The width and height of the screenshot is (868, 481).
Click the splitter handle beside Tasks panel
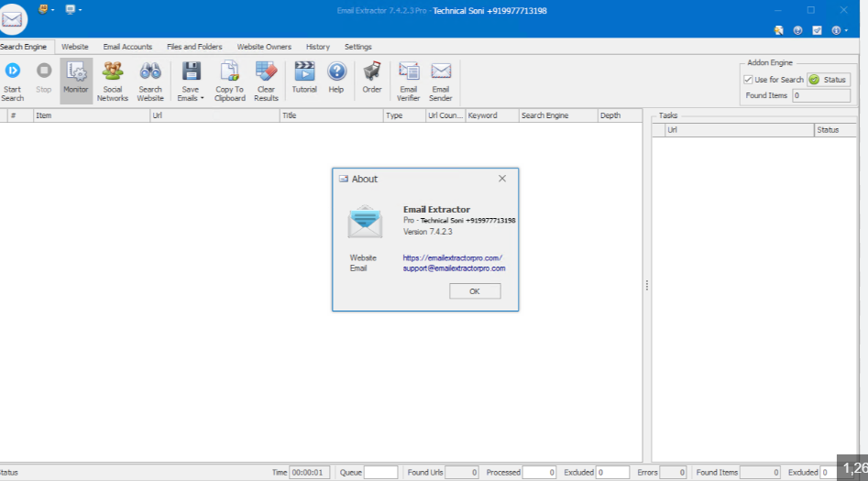(646, 285)
